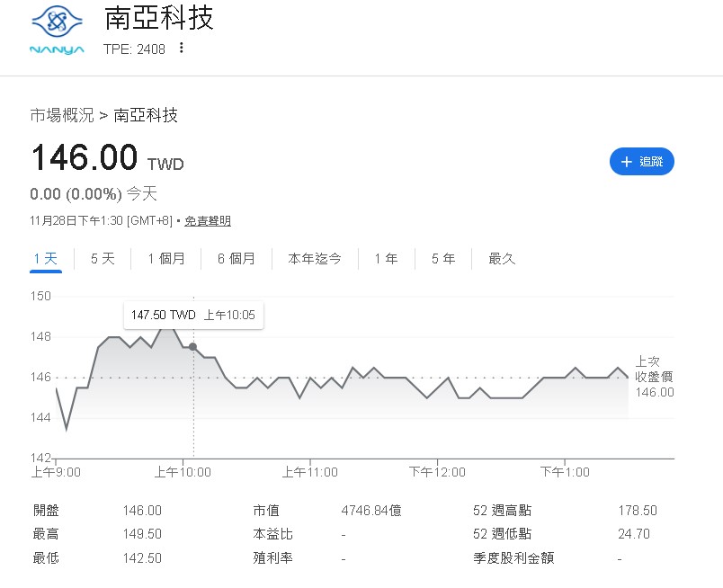Open the 6個月 chart view
The image size is (723, 588).
[x=236, y=258]
